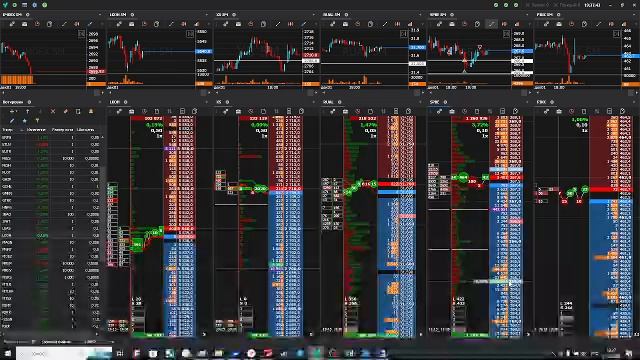The image size is (640, 360).
Task: Click the bell alert icon in watchlist toolbar
Action: coord(91,111)
